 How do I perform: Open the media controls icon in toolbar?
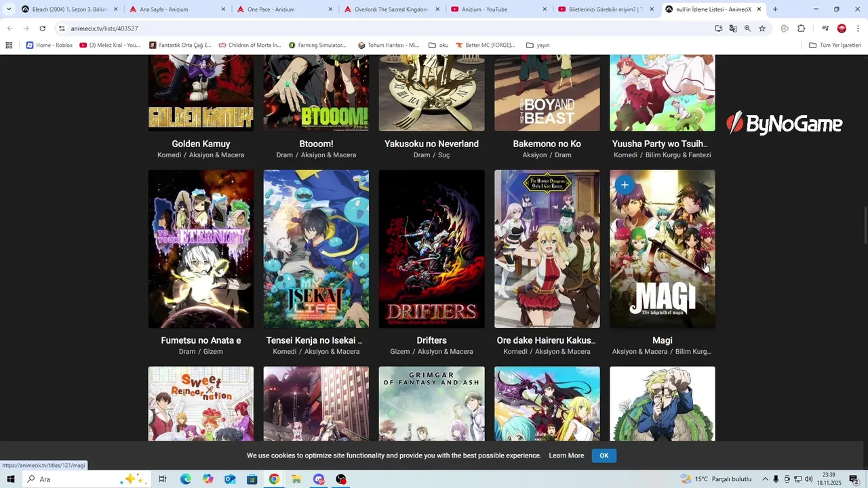coord(825,28)
